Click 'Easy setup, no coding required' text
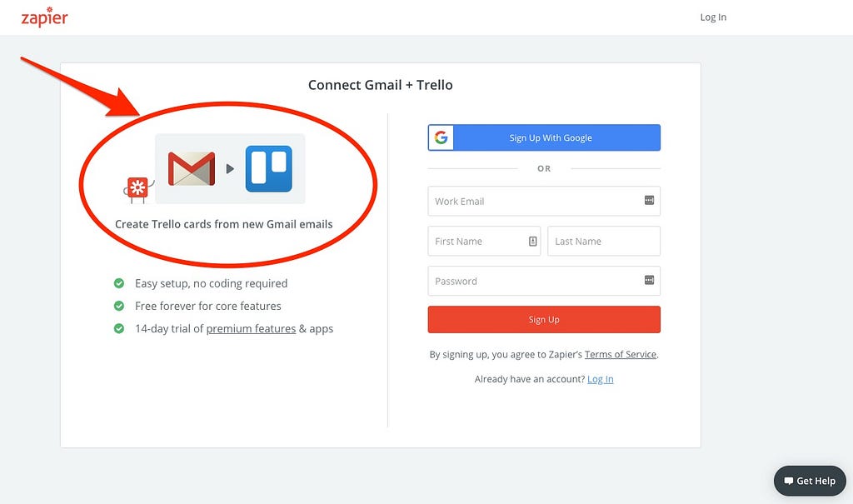 (x=211, y=283)
